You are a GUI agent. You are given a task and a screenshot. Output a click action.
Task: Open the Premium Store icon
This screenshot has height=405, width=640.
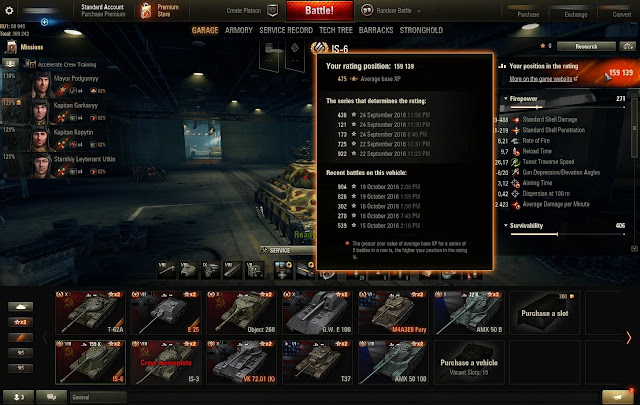pos(146,11)
